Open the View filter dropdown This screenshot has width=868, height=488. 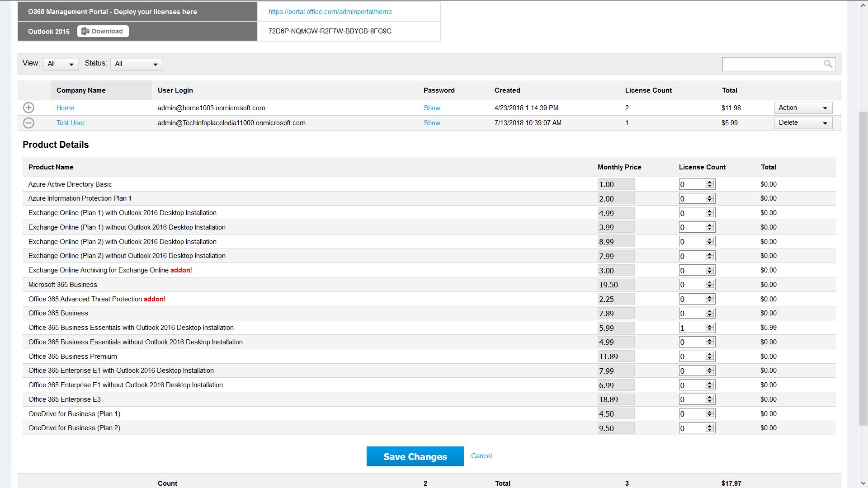(61, 64)
